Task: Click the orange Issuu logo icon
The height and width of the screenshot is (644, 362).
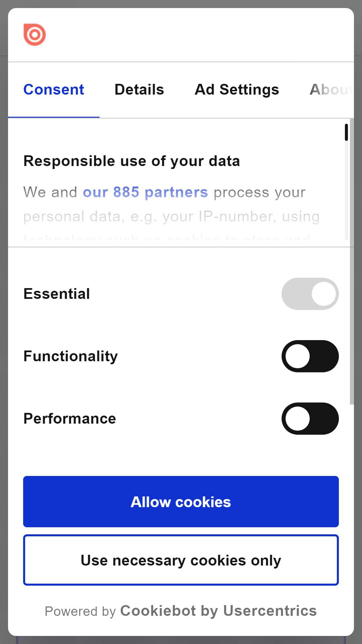Action: (x=35, y=35)
